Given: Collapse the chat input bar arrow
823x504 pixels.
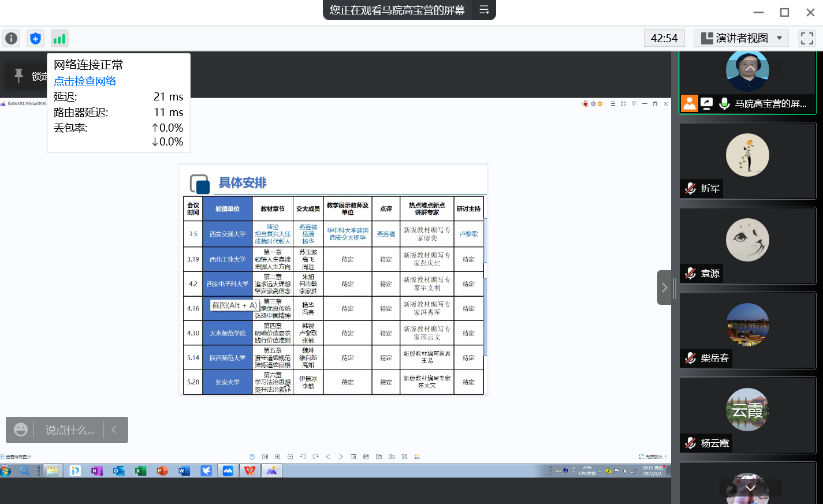Looking at the screenshot, I should pyautogui.click(x=114, y=430).
